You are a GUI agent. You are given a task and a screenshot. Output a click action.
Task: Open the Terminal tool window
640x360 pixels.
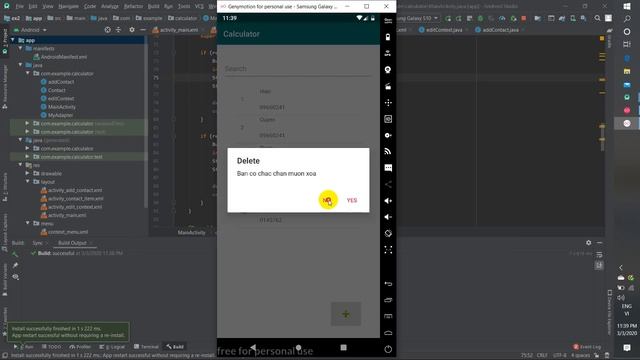click(146, 347)
